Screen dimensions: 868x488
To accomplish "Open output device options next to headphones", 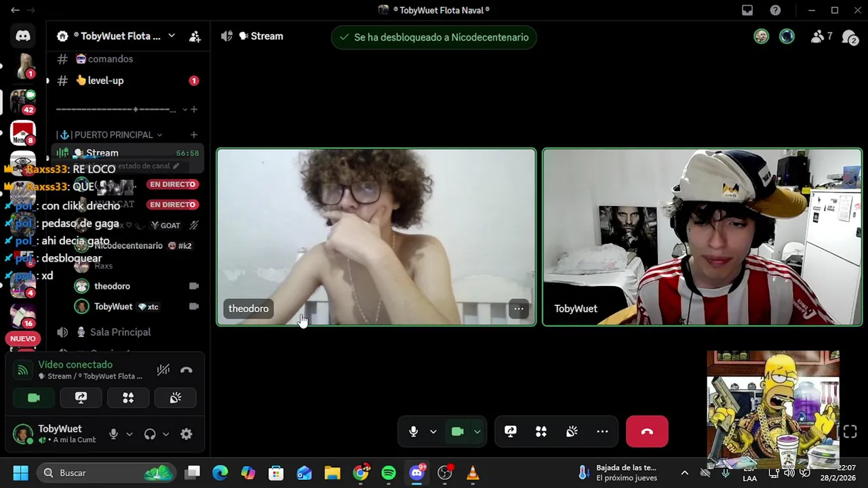I will pos(165,434).
